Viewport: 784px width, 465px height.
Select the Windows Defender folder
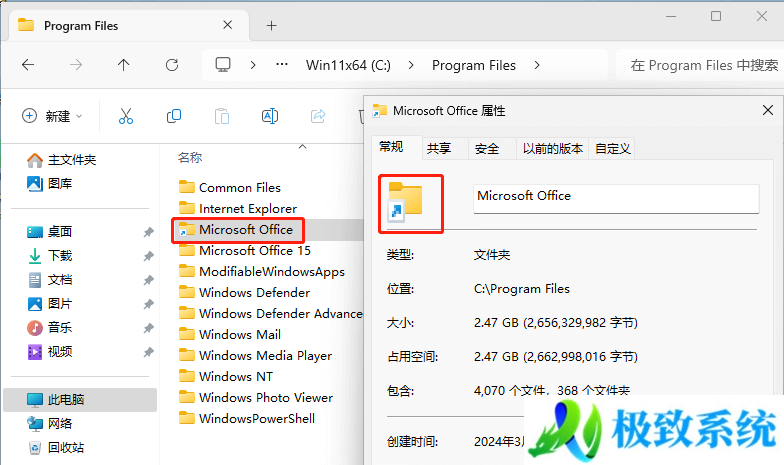point(244,292)
